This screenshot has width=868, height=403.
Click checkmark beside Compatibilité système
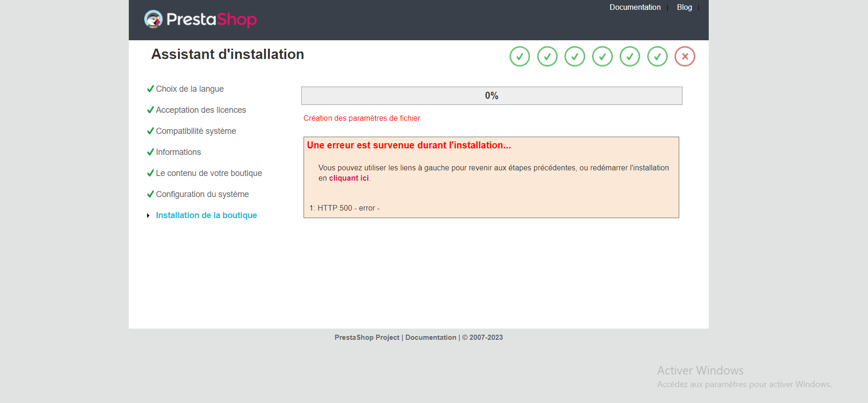click(150, 131)
